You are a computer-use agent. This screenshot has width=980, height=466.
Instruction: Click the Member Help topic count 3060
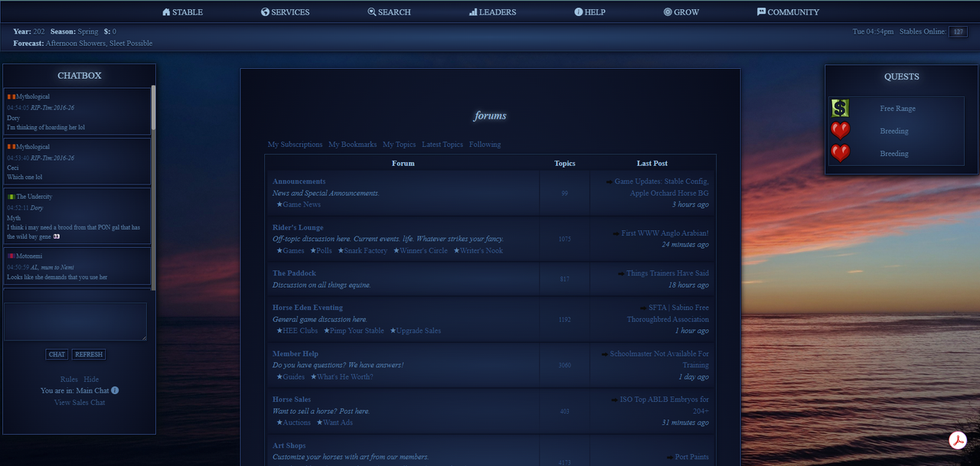565,366
